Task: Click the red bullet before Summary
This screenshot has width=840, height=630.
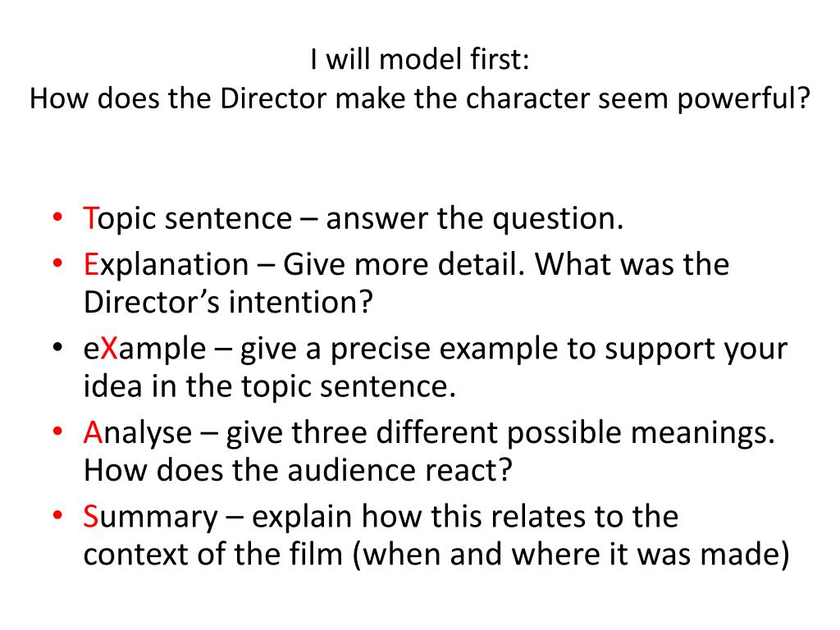Action: coord(58,515)
